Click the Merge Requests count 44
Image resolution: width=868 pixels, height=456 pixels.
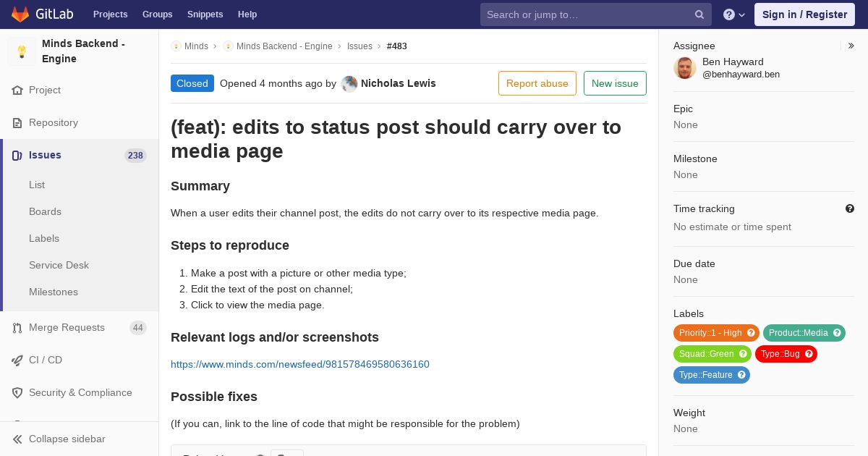click(137, 328)
